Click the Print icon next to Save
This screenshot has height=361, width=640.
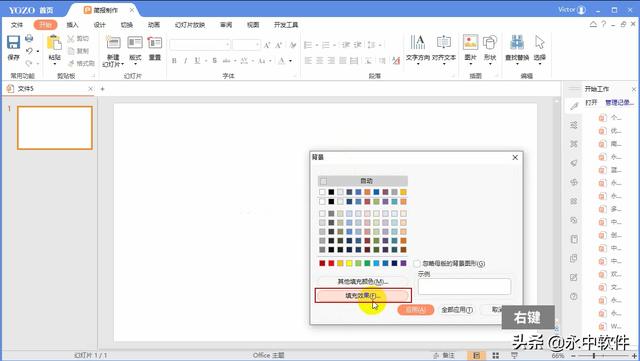[29, 38]
